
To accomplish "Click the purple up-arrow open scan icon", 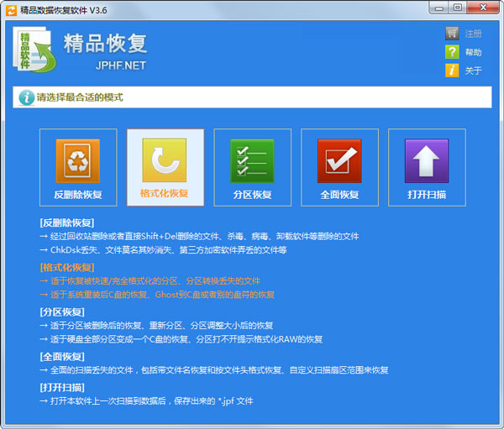I will coord(427,160).
